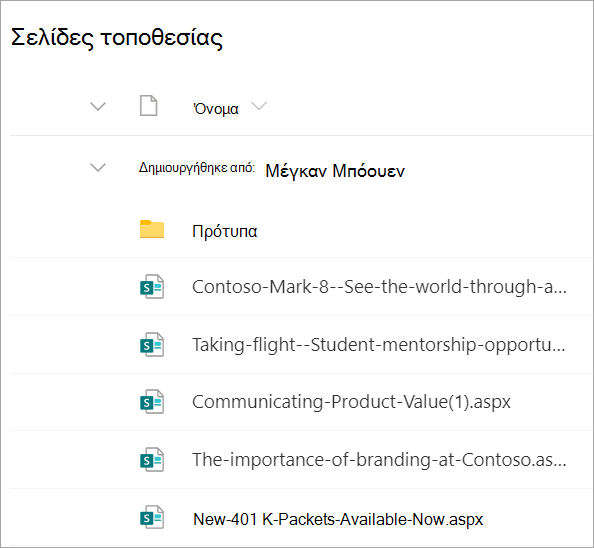Open New-401 K-Packets-Available-Now.aspx file
Viewport: 594px width, 548px height.
(x=338, y=519)
